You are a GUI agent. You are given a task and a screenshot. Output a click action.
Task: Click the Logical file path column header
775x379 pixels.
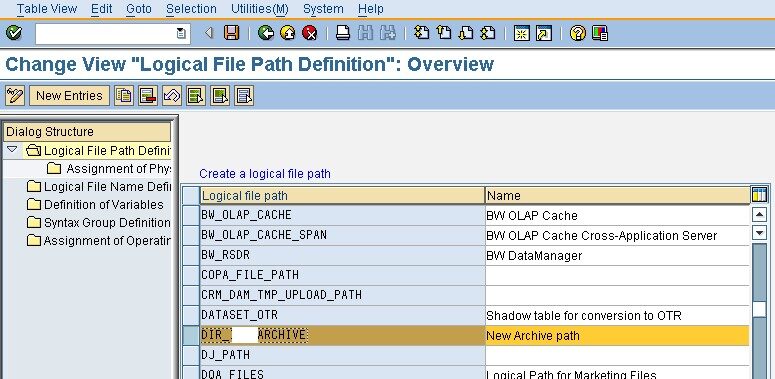[342, 195]
